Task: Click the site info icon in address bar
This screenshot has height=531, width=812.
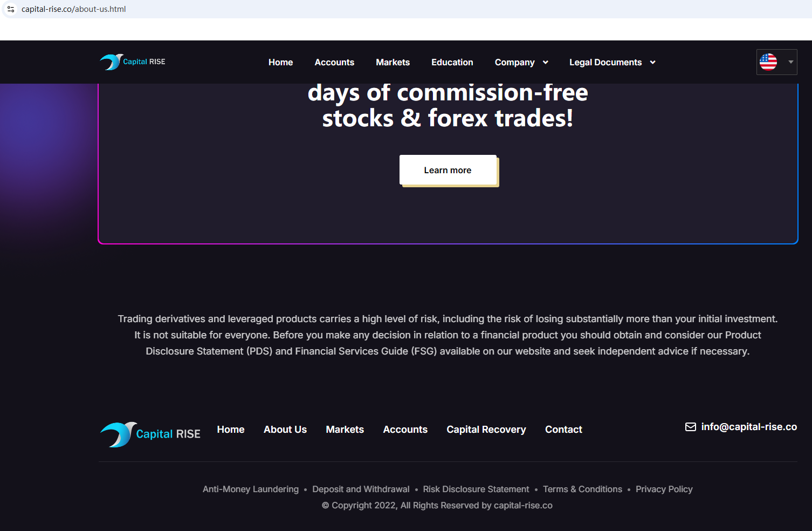Action: [11, 9]
